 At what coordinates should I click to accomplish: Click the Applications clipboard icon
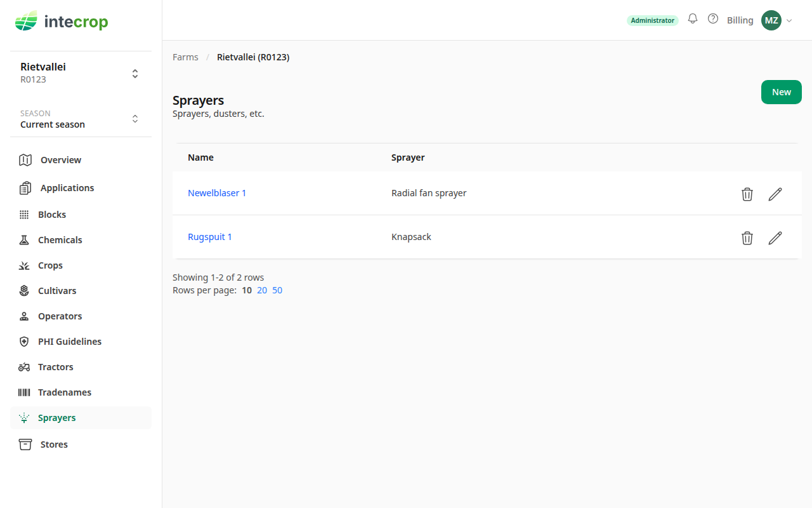(25, 188)
